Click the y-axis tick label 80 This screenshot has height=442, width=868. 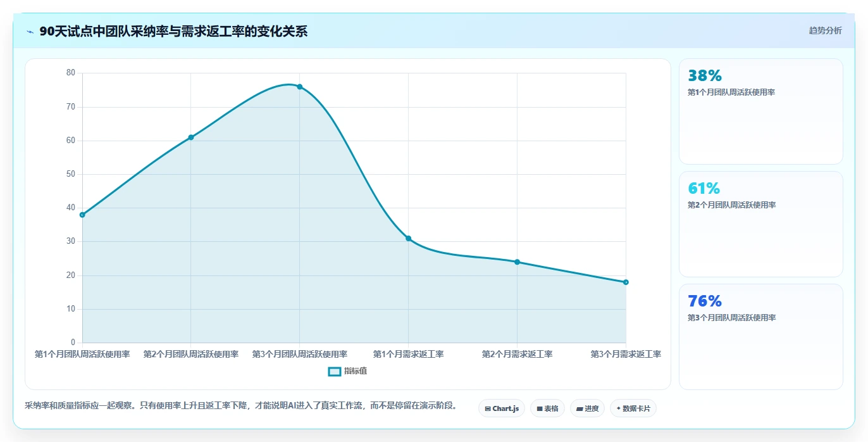[70, 73]
